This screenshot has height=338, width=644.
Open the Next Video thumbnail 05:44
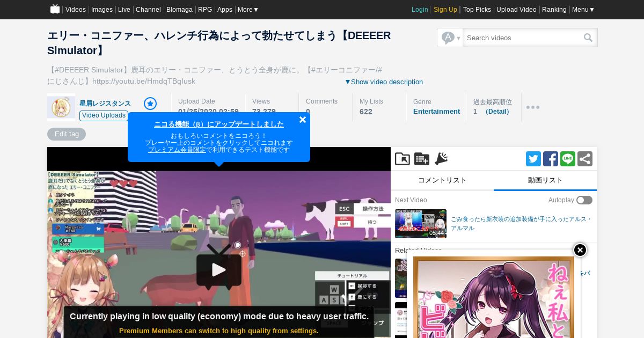point(421,224)
